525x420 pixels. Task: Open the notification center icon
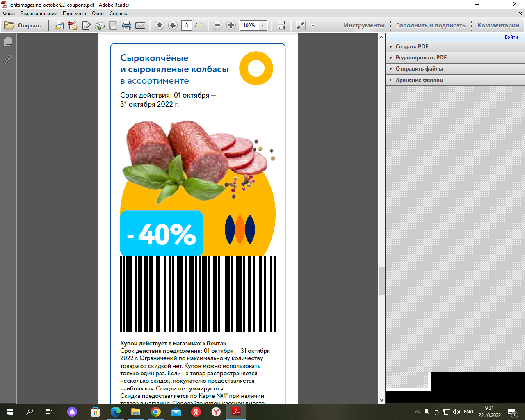(x=512, y=412)
